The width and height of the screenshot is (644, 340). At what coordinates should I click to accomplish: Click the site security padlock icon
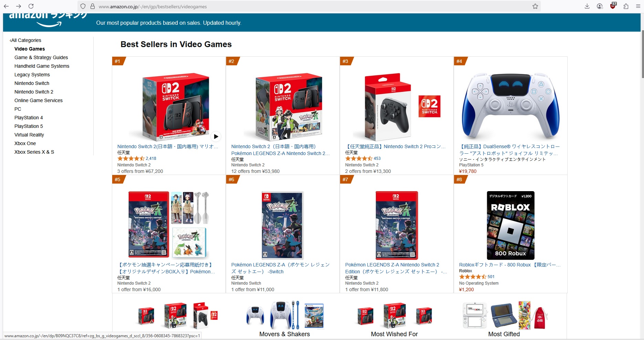92,6
